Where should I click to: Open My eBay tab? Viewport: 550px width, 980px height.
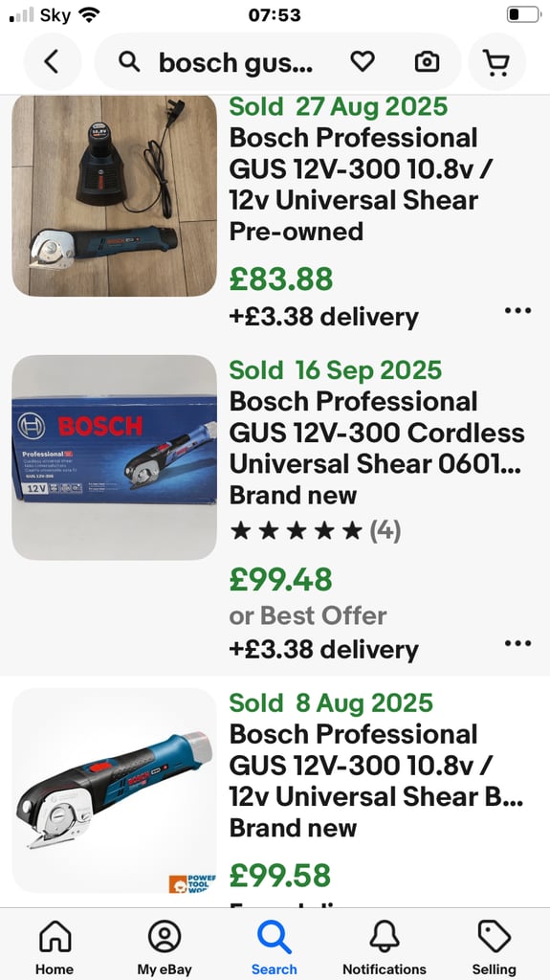pyautogui.click(x=165, y=947)
